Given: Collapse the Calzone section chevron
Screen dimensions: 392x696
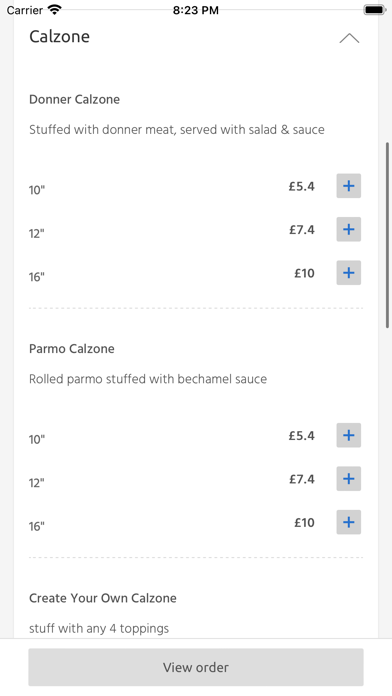Looking at the screenshot, I should (349, 38).
